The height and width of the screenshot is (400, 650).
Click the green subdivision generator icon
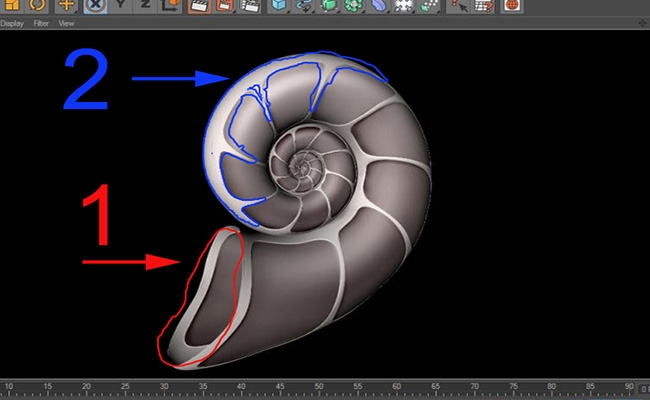(329, 6)
